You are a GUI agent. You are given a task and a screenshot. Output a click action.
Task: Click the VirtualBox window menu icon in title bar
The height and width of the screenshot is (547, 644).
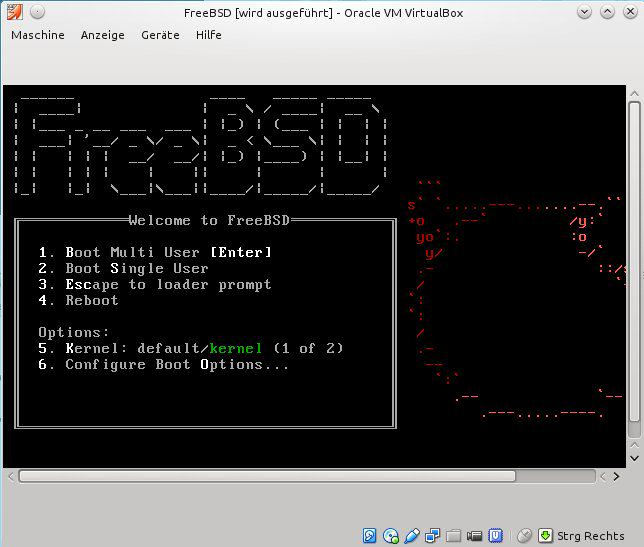point(12,12)
